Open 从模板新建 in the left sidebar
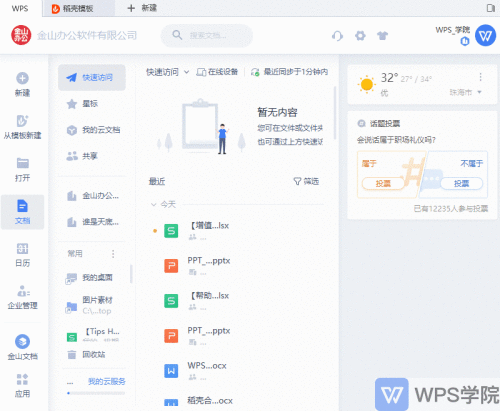500x411 pixels. tap(22, 127)
